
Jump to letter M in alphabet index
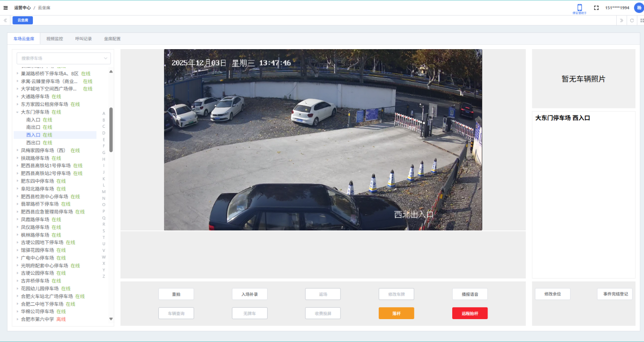(104, 192)
